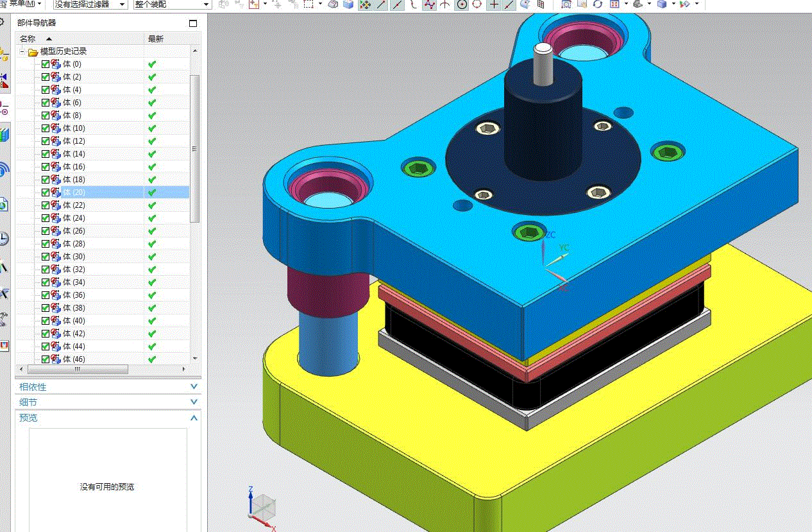Collapse the 模型历史记录 tree folder
Screen dimensions: 812x532
tap(22, 51)
